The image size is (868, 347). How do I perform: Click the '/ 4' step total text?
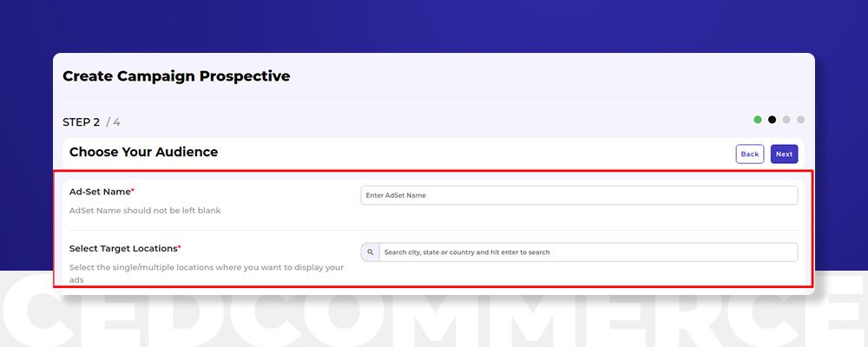point(113,122)
